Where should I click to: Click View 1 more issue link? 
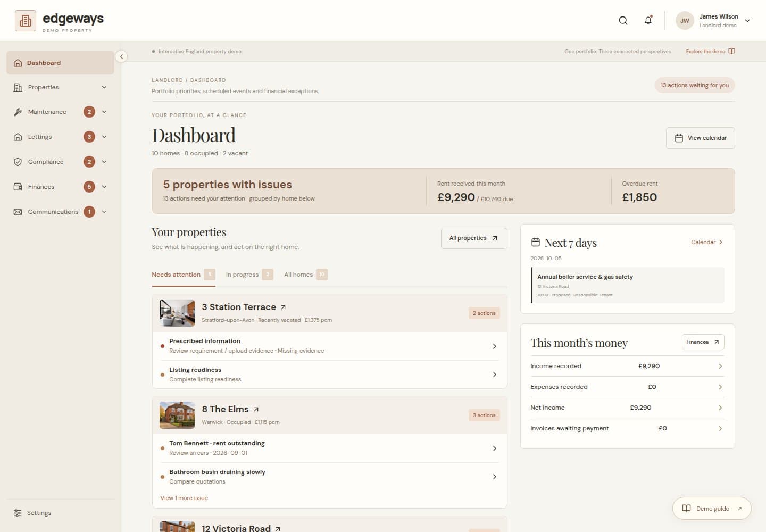tap(184, 498)
